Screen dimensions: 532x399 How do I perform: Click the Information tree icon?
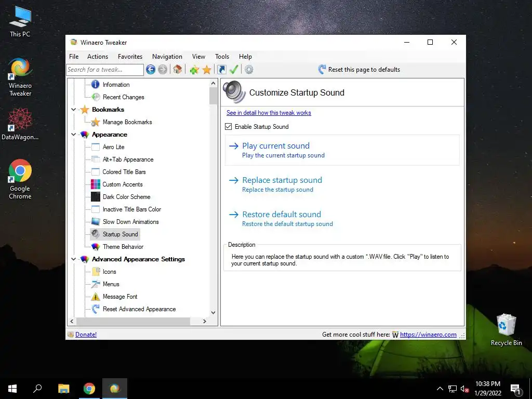[96, 85]
